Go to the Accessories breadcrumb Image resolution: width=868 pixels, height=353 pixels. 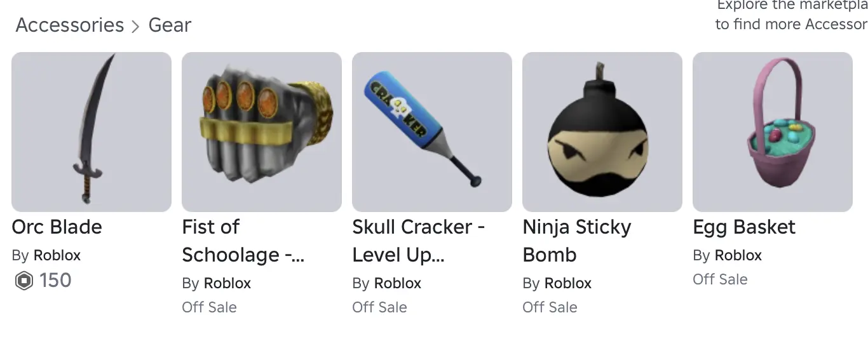(x=70, y=25)
